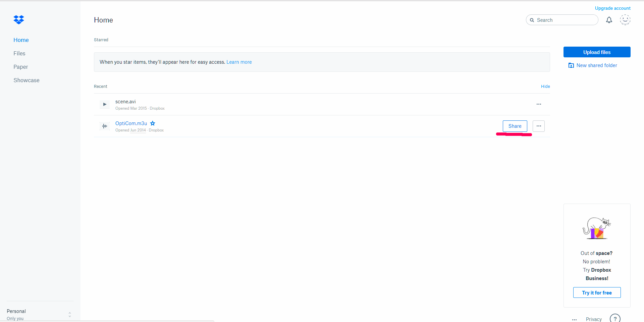Open Learn more about starring

239,62
